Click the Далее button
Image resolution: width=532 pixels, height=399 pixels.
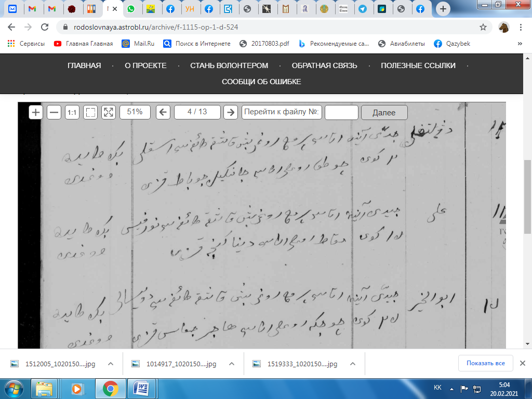[x=384, y=113]
